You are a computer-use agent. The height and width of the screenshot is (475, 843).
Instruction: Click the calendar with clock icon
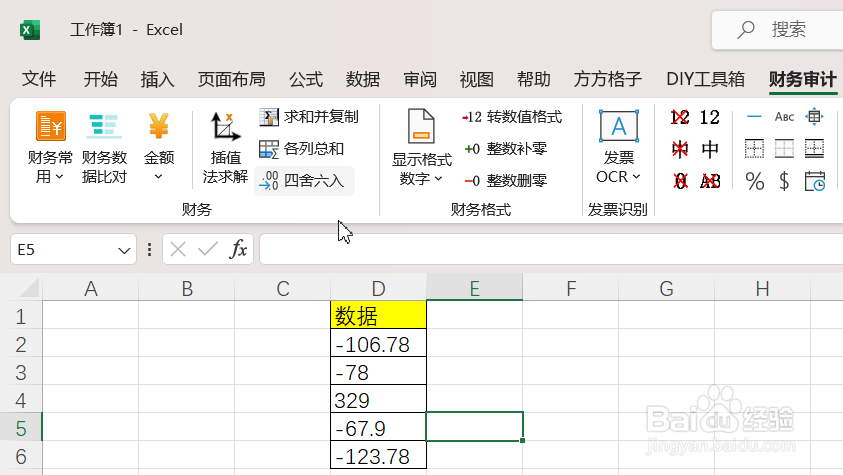click(815, 181)
